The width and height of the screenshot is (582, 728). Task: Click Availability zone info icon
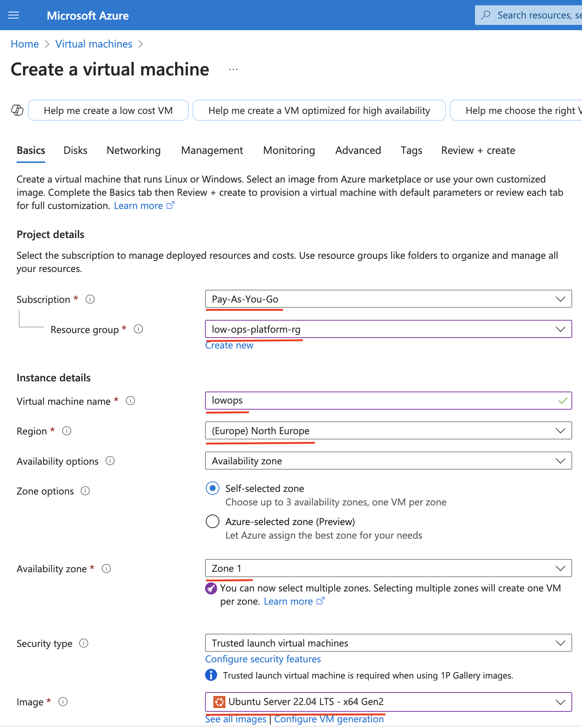click(x=106, y=568)
